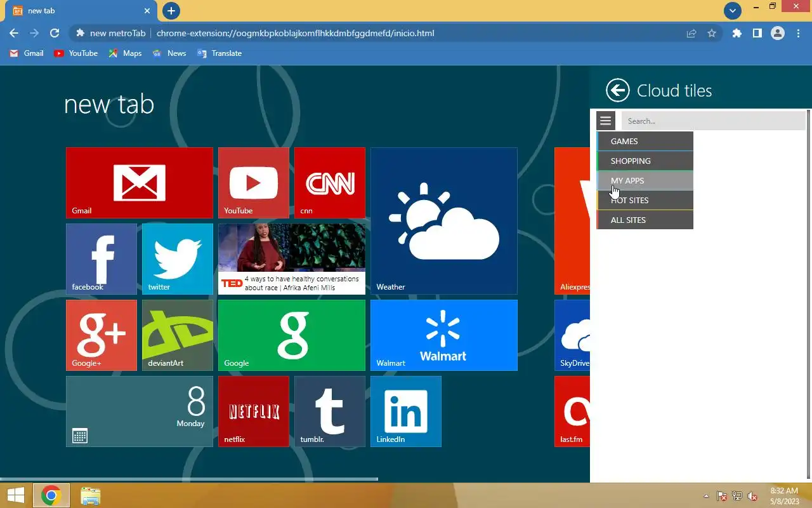Open the last.fm tile
Image resolution: width=812 pixels, height=508 pixels.
pyautogui.click(x=572, y=411)
